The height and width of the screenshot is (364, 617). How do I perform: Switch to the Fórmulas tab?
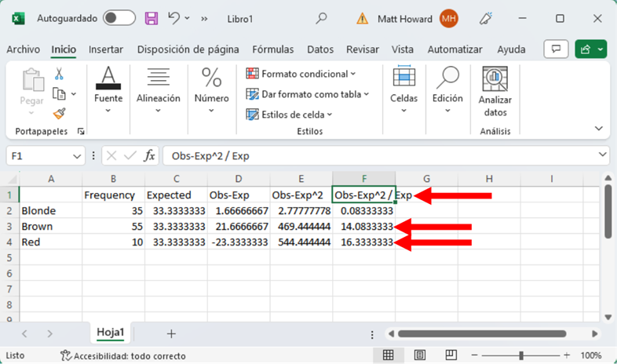pos(273,49)
